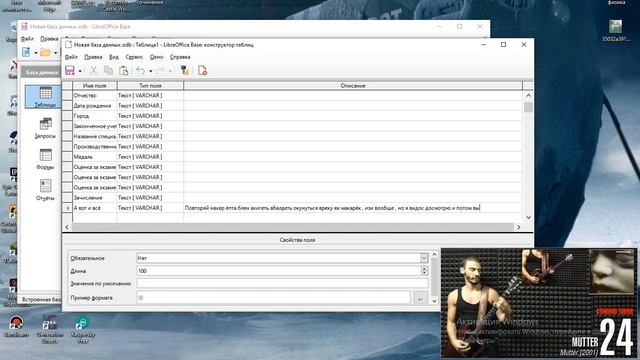Open the Окно menu
This screenshot has height=360, width=640.
click(156, 57)
